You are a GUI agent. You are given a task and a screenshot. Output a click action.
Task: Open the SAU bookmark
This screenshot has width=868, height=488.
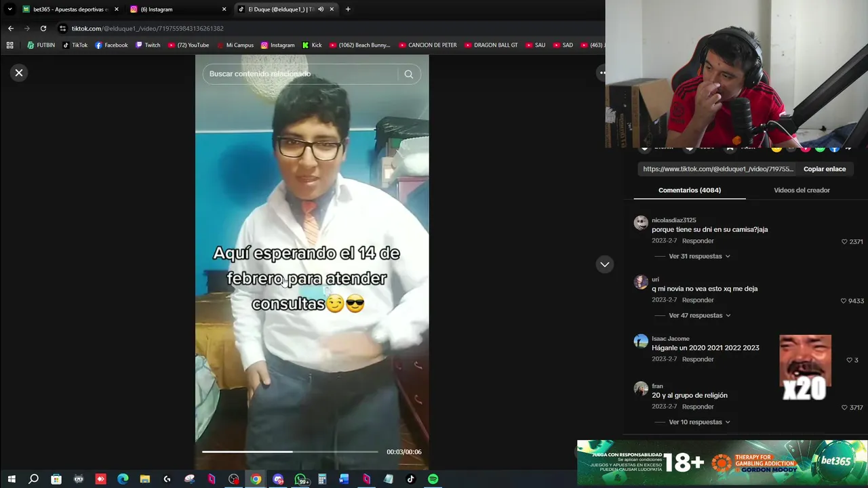(x=535, y=45)
